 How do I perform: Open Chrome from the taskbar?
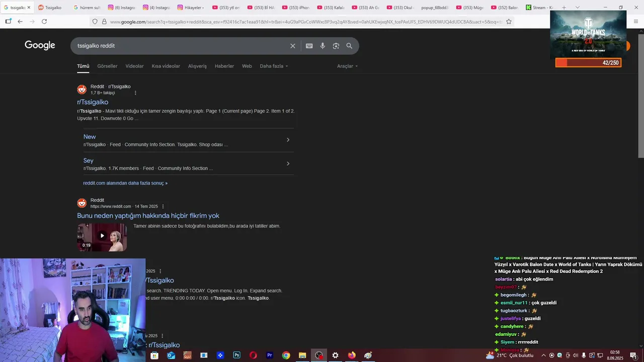286,355
